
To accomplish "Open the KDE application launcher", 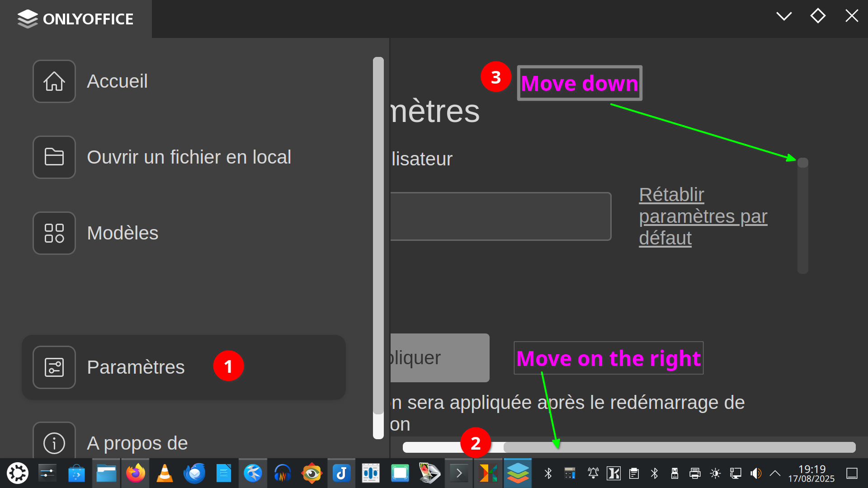I will 18,473.
